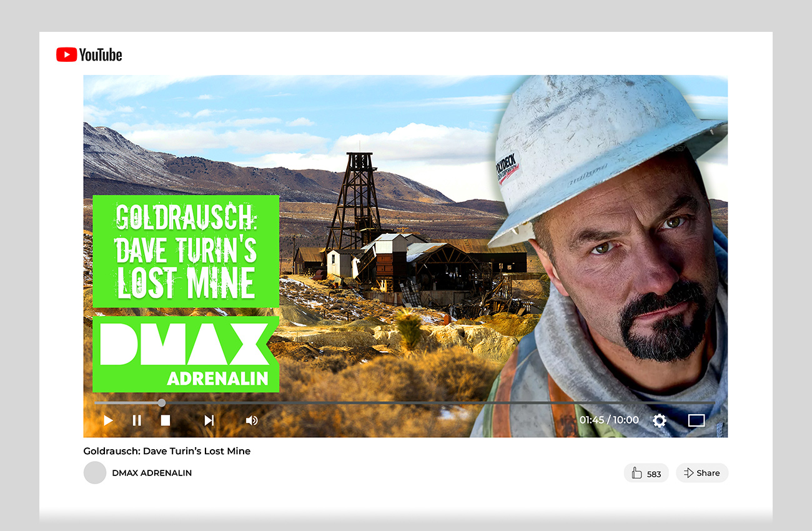Click the YouTube logo
Viewport: 812px width, 531px height.
coord(89,55)
